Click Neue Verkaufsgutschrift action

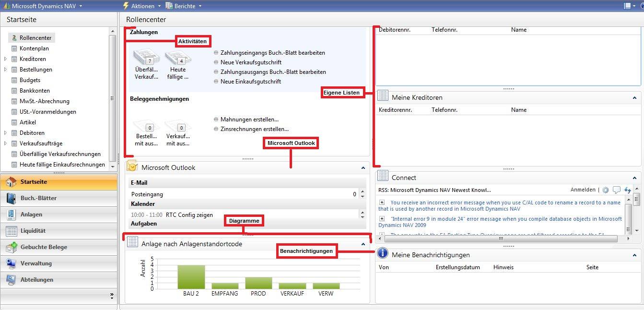[251, 62]
